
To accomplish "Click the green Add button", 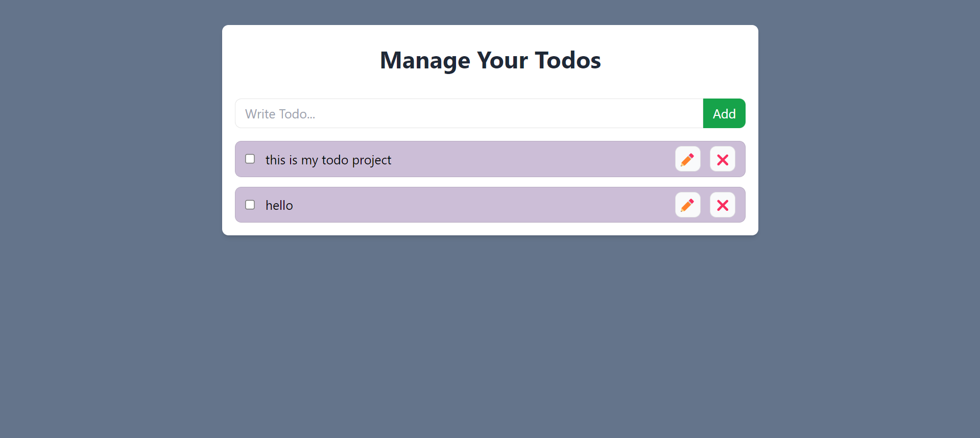I will (x=724, y=113).
